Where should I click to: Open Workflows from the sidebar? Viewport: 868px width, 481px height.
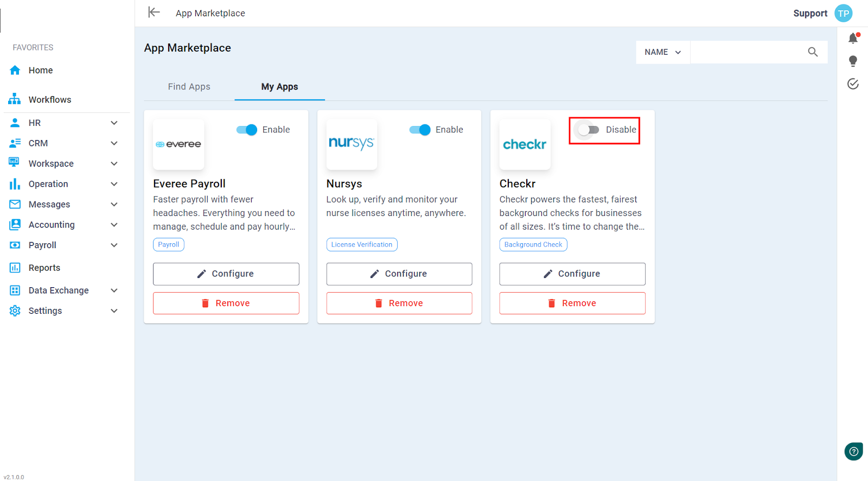[50, 100]
